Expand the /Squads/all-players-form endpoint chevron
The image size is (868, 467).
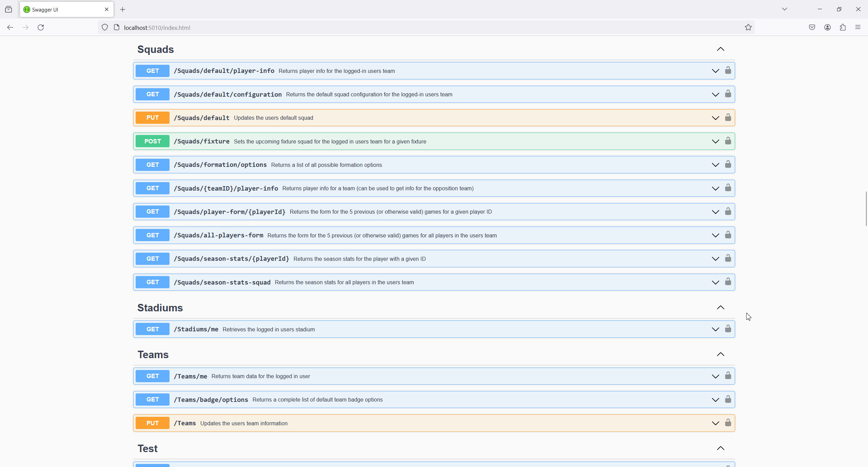(x=715, y=235)
